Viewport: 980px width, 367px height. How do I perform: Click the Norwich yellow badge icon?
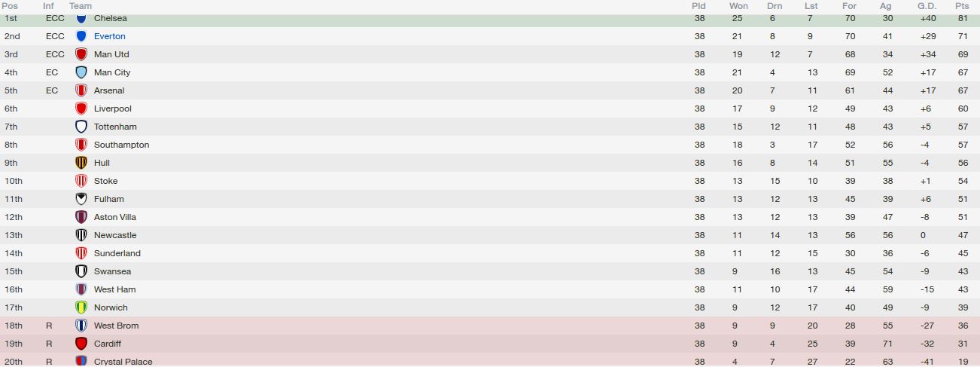[x=81, y=307]
